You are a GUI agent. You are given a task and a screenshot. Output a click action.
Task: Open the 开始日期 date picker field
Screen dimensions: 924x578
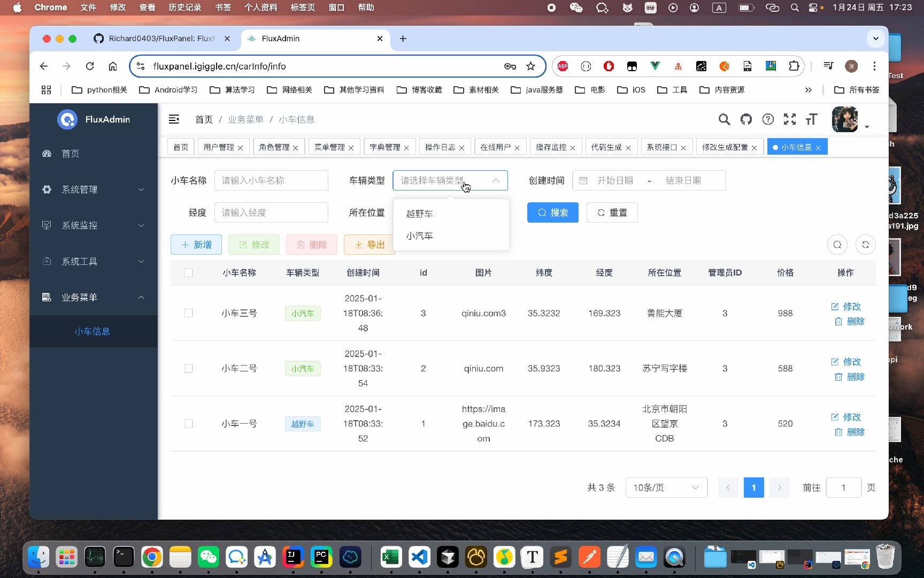(x=615, y=181)
